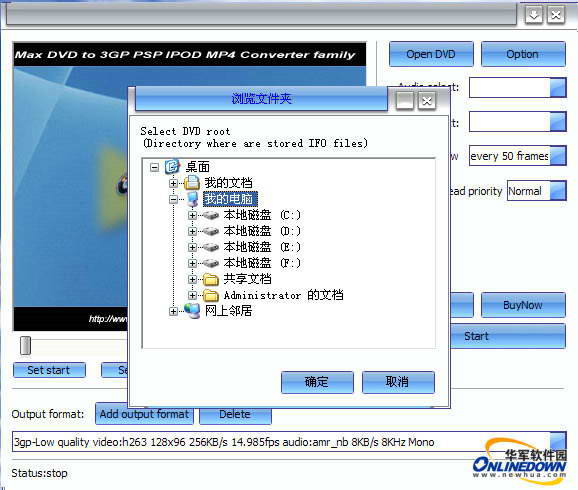Viewport: 578px width, 490px height.
Task: Click the Network Neighborhood icon
Action: [x=192, y=311]
